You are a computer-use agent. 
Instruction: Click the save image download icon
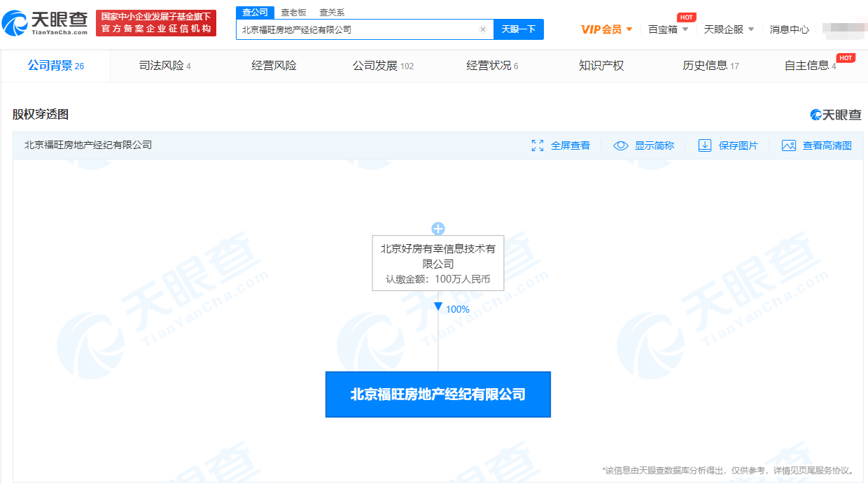coord(705,145)
